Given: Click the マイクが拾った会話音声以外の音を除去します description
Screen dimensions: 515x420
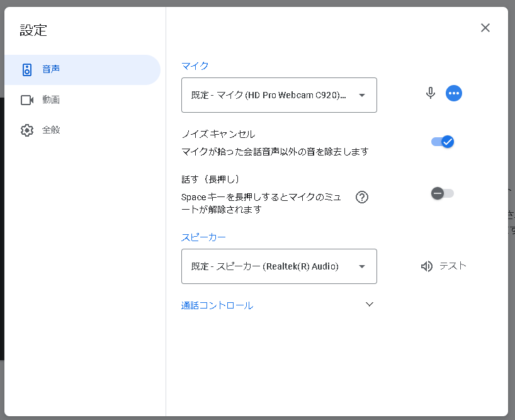Looking at the screenshot, I should point(275,151).
